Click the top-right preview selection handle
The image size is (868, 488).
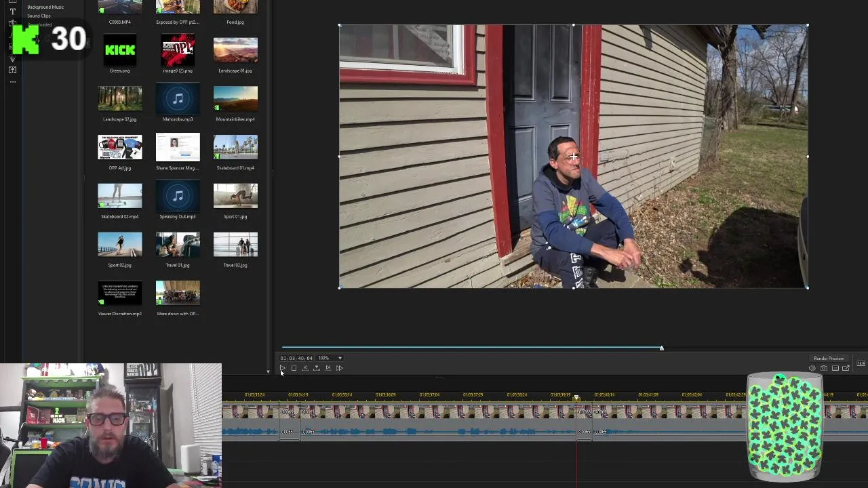point(807,26)
